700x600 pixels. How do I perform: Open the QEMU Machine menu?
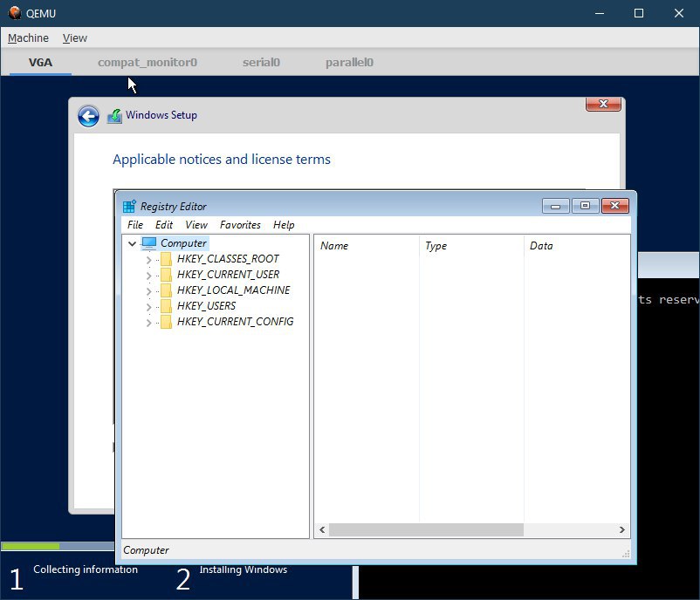28,37
